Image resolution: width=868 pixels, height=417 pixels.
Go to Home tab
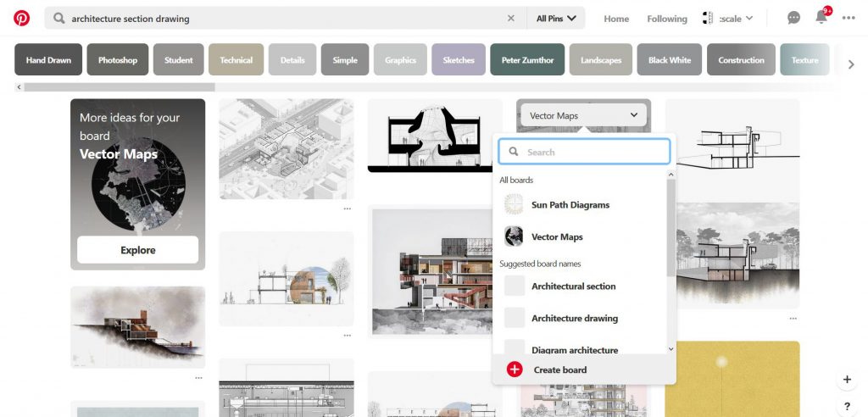click(x=616, y=19)
